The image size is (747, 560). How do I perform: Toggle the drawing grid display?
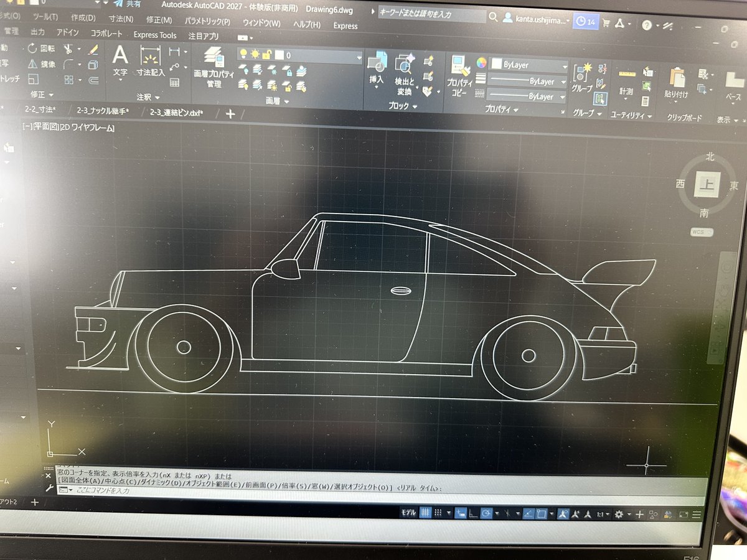425,513
